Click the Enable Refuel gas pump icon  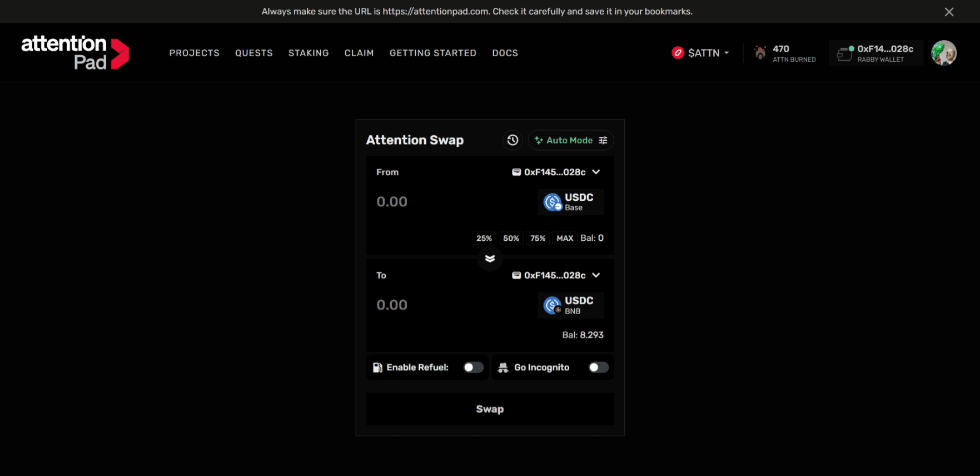click(377, 368)
